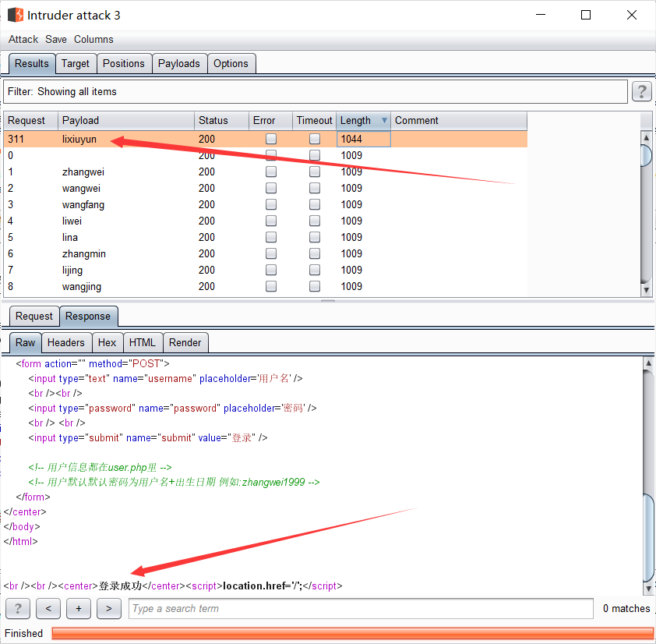Switch to the Payloads tab
Image resolution: width=656 pixels, height=644 pixels.
[179, 64]
